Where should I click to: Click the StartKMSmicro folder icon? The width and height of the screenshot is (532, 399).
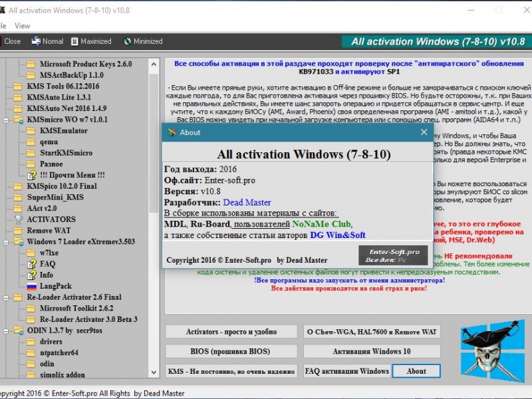[x=31, y=153]
